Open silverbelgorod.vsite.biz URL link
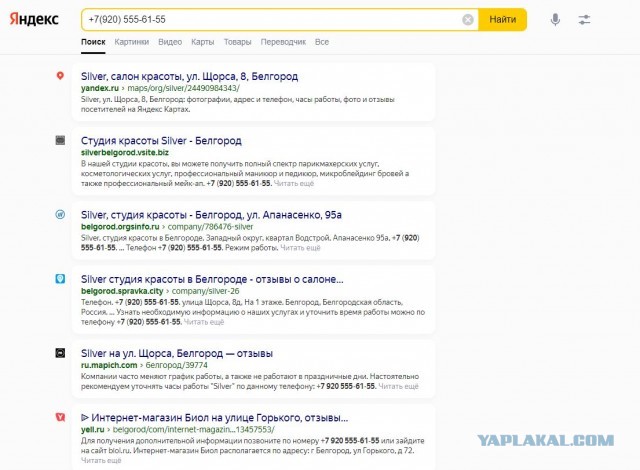 [124, 153]
